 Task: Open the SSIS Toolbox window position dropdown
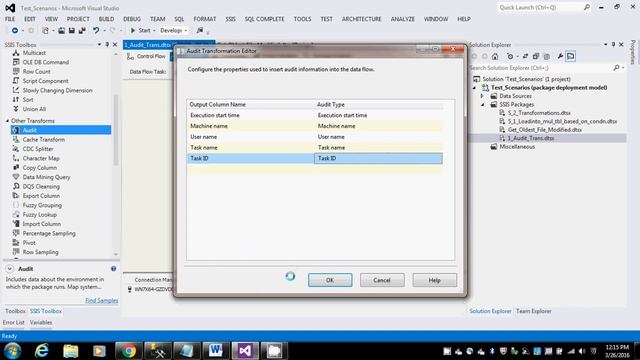point(100,44)
